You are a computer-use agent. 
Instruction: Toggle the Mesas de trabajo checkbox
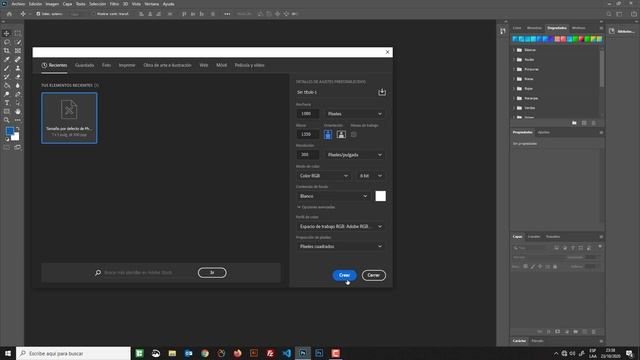(354, 134)
